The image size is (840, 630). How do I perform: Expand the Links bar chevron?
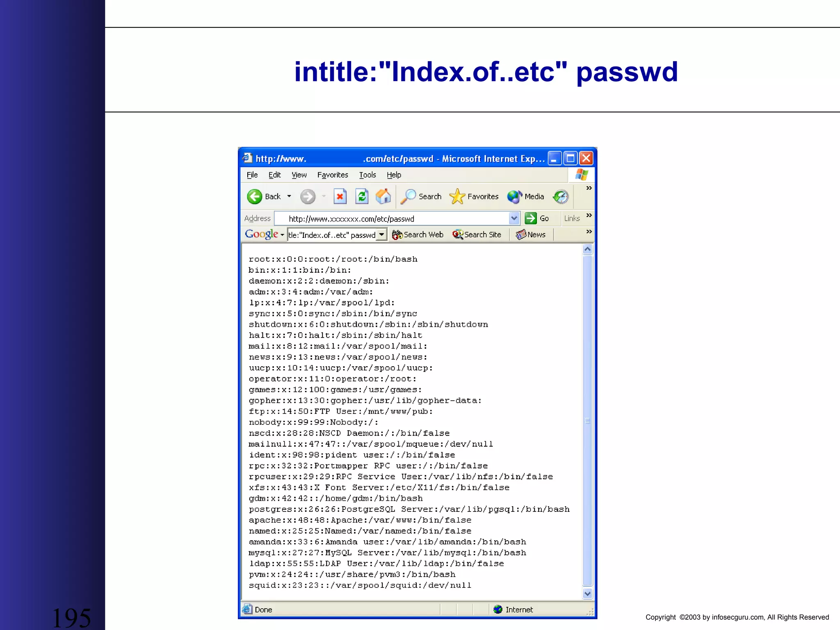589,215
